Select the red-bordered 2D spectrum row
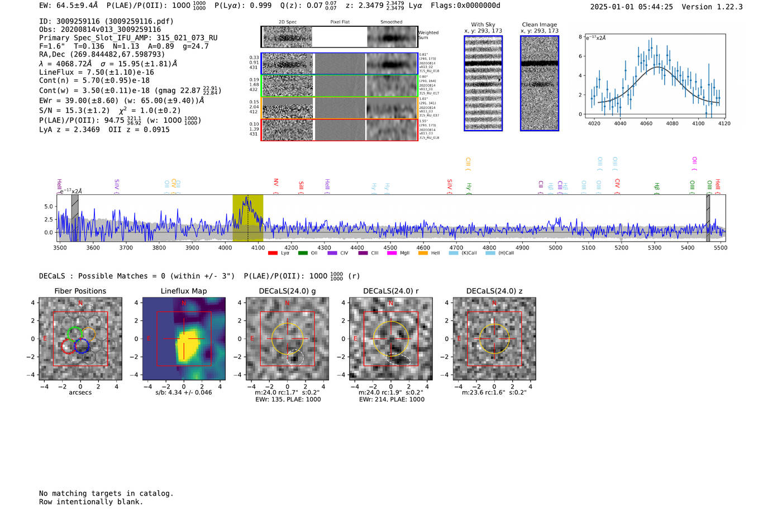Viewport: 782px width, 532px height. [340, 130]
